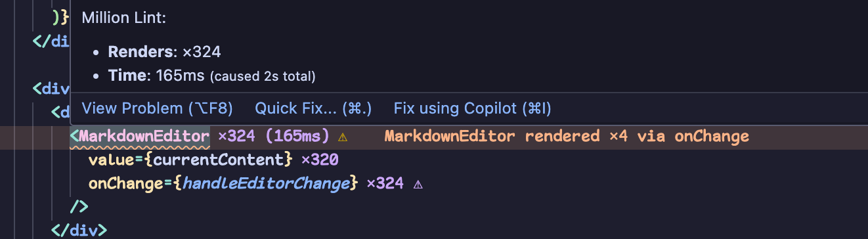Click the MarkdownEditor rendered ×4 via onChange message
The image size is (868, 239).
click(567, 137)
